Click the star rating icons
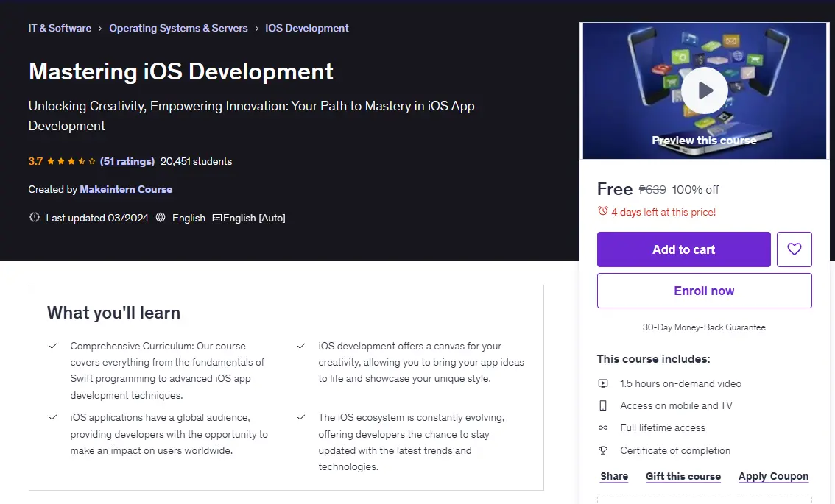 click(71, 161)
